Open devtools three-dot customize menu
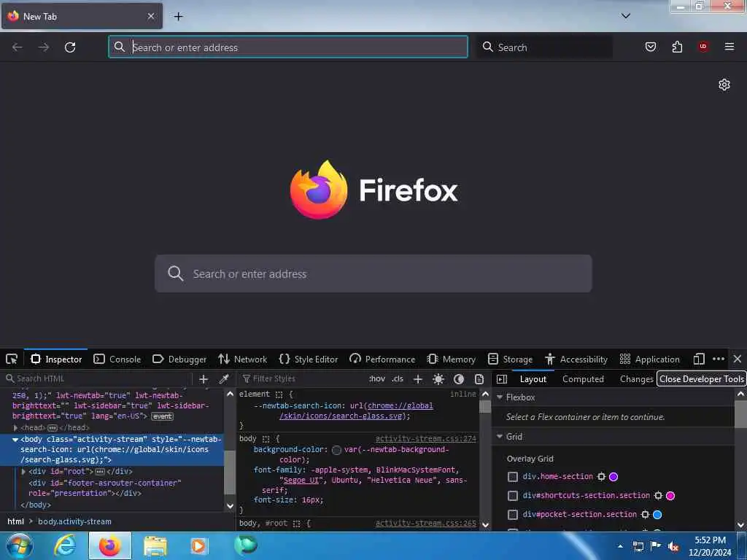The image size is (747, 560). tap(719, 359)
